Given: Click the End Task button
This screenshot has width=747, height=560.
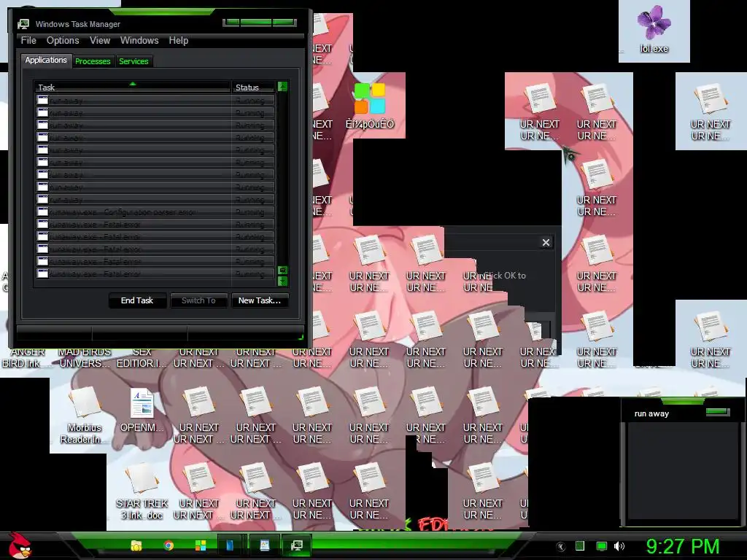Looking at the screenshot, I should (137, 300).
